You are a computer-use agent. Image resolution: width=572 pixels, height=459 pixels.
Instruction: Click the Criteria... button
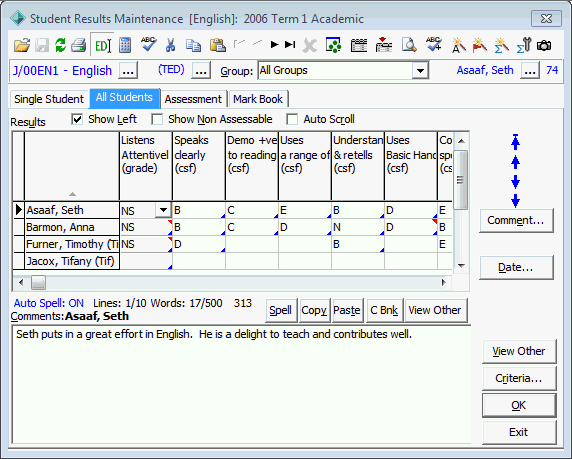pyautogui.click(x=519, y=378)
